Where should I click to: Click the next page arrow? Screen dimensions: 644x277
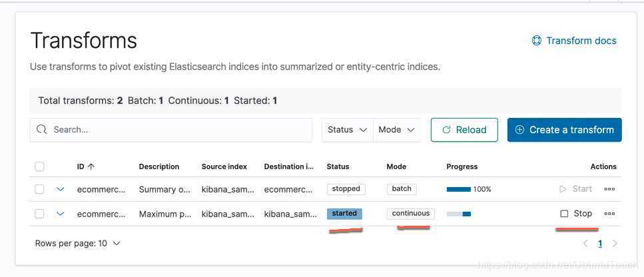click(615, 244)
